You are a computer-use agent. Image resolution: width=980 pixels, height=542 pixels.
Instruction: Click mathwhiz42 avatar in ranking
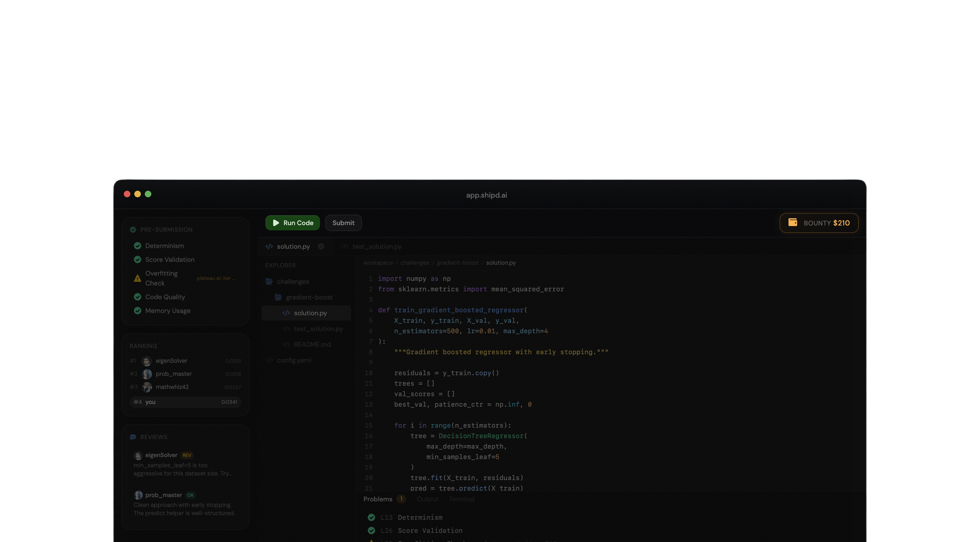[146, 387]
